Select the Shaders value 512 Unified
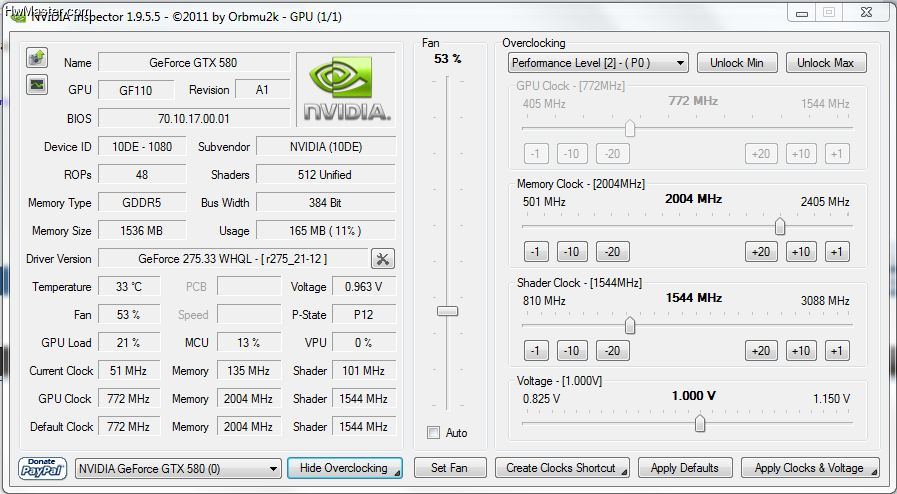The width and height of the screenshot is (897, 494). 326,174
